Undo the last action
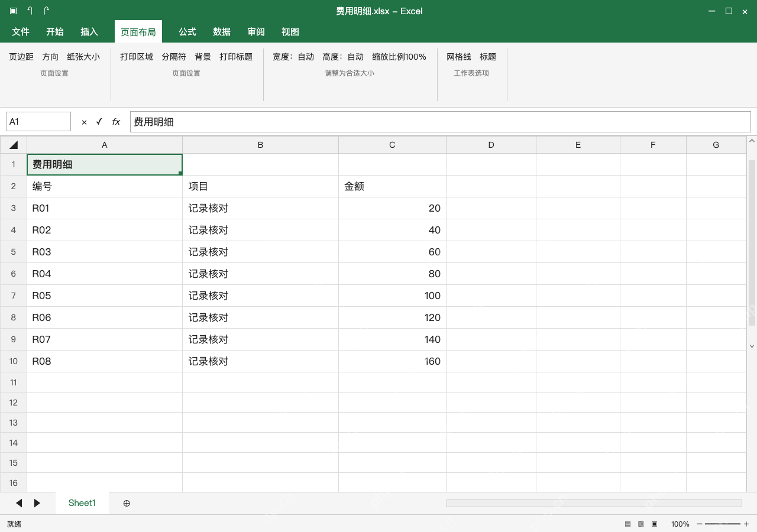The width and height of the screenshot is (757, 532). click(x=30, y=11)
